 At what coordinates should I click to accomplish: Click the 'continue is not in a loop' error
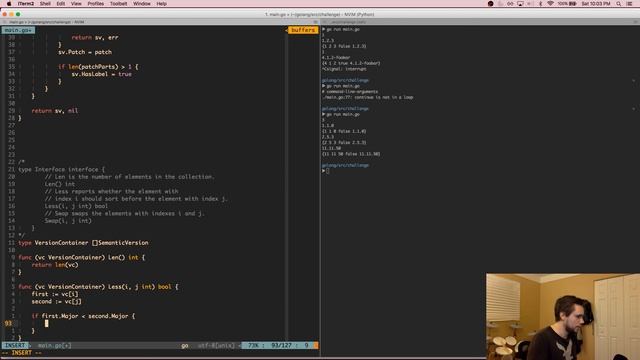367,98
